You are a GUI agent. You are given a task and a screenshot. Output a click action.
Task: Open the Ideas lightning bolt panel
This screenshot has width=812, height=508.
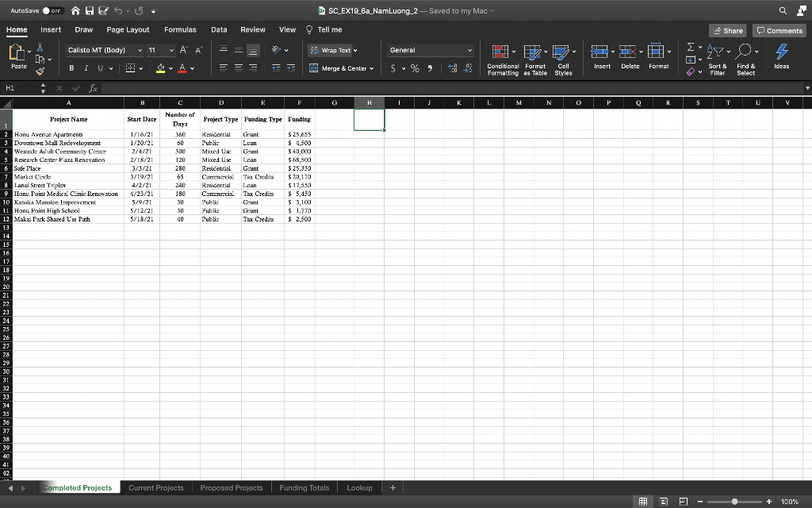781,52
